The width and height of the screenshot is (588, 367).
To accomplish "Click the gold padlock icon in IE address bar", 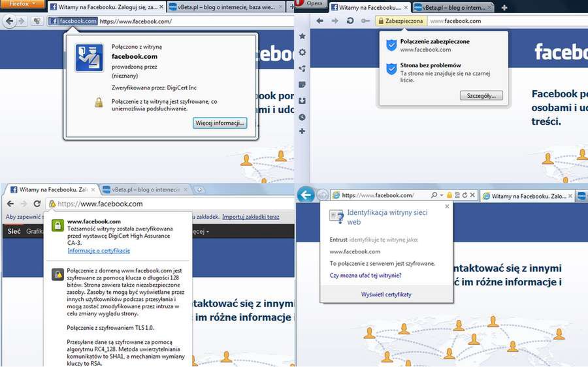I will point(449,195).
